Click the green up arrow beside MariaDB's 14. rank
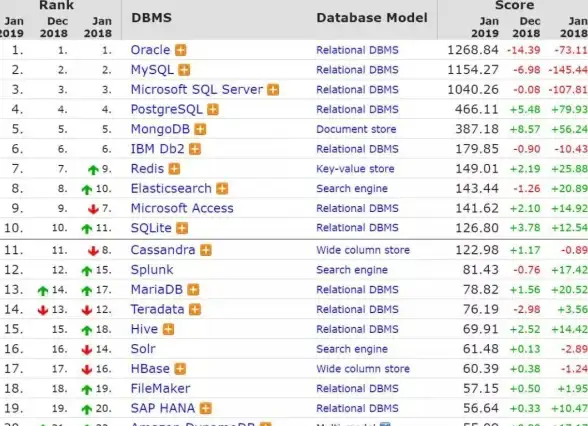 pyautogui.click(x=43, y=291)
